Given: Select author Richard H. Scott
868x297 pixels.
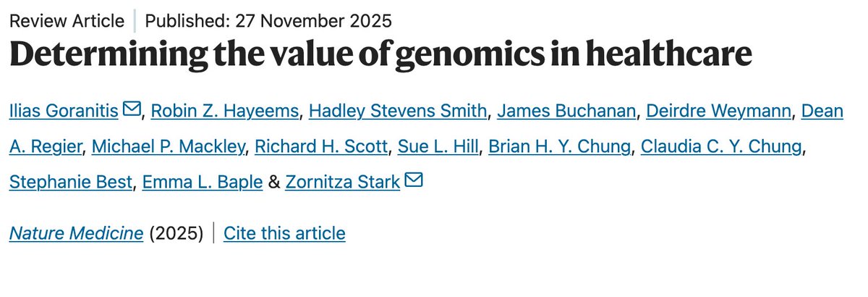Looking at the screenshot, I should click(322, 147).
